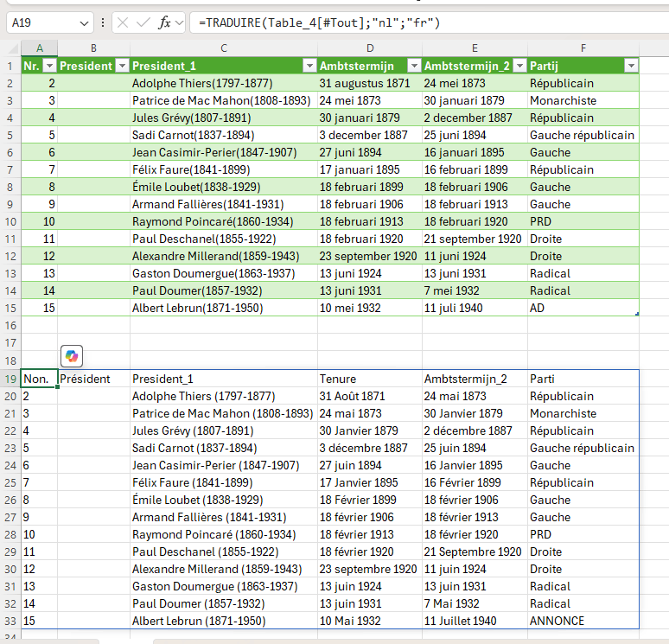The width and height of the screenshot is (669, 644).
Task: Click inside the TRADUIRE formula bar
Action: click(429, 22)
